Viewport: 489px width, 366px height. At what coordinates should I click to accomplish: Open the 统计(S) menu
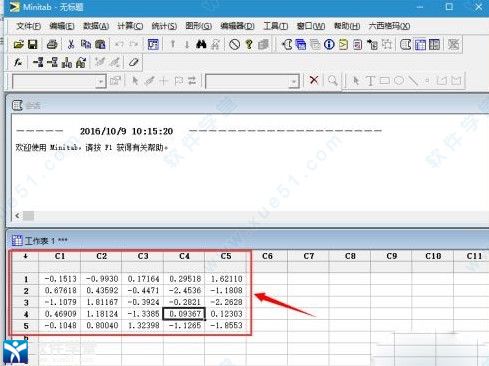point(164,26)
